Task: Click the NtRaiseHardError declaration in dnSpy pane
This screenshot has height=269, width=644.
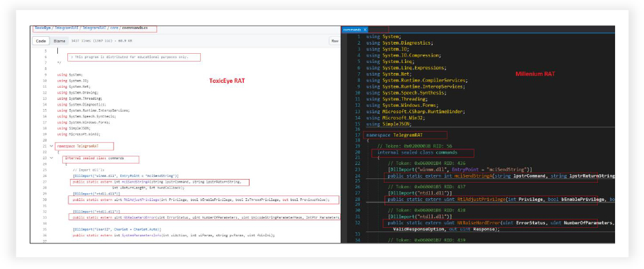Action: (x=501, y=224)
